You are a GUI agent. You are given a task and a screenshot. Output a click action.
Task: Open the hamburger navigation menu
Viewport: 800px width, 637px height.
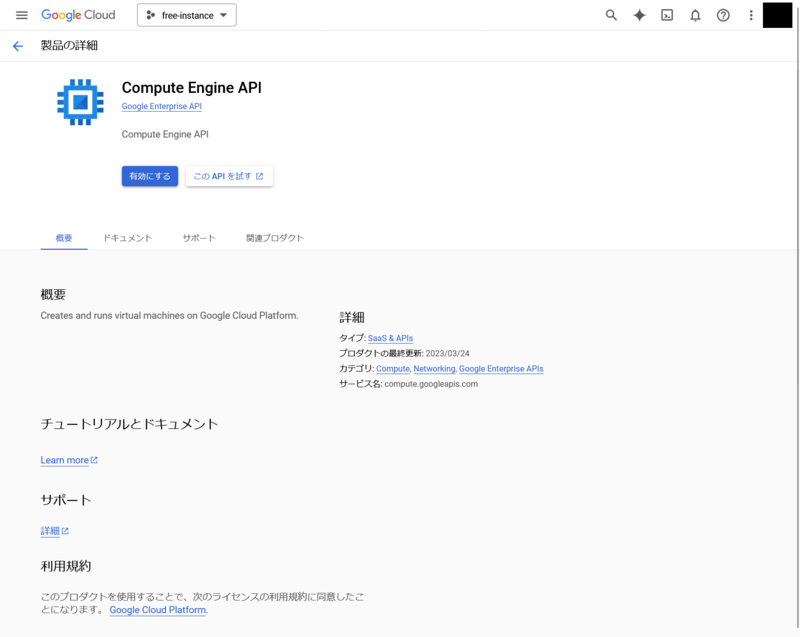point(21,15)
